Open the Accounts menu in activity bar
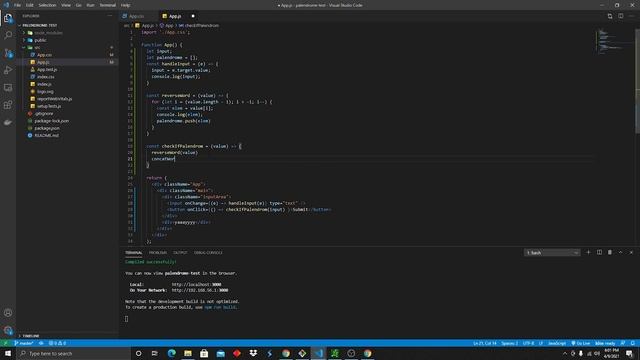 8,313
